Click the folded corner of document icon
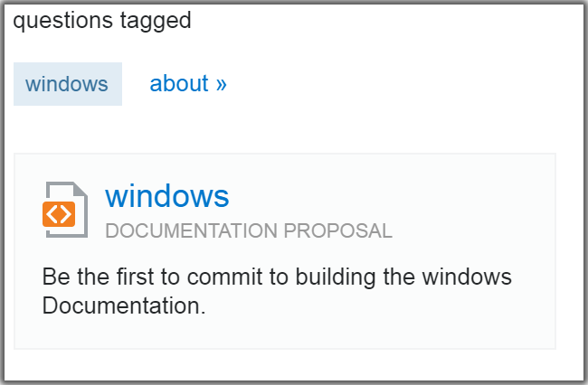 [81, 189]
